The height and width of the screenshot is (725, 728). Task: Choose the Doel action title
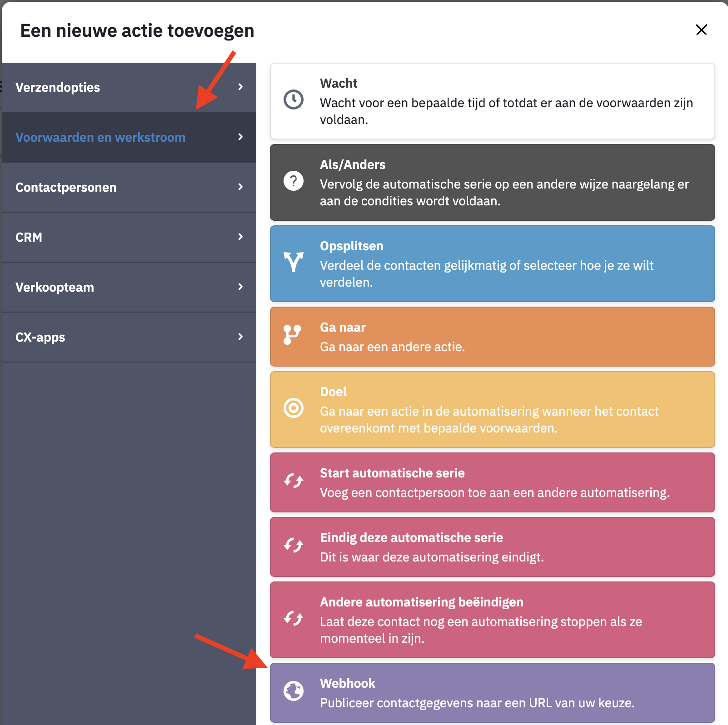(333, 392)
